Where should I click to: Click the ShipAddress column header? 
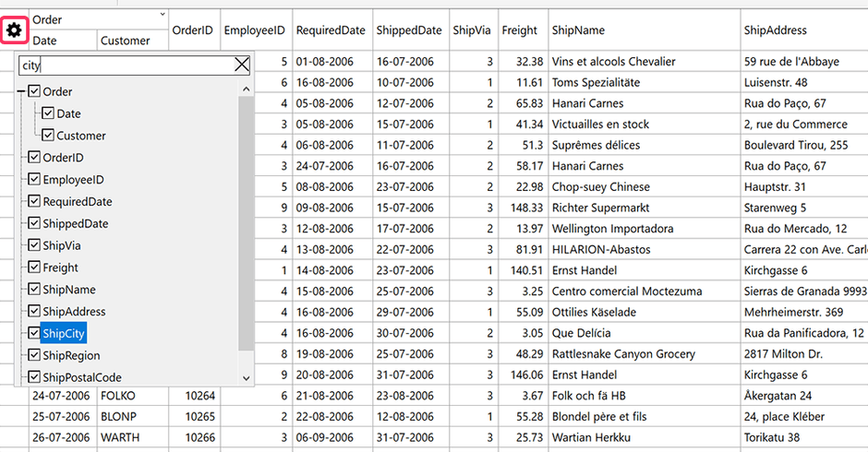click(x=776, y=30)
